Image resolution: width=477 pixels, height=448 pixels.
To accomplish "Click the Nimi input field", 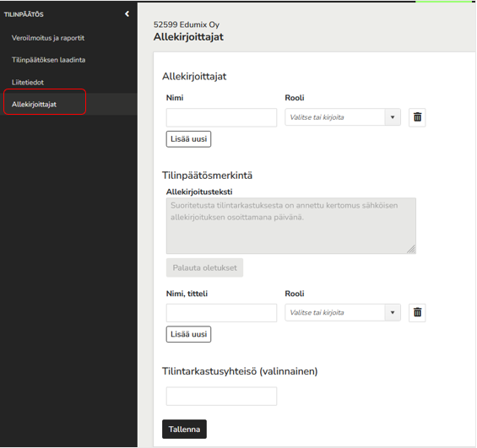I will (221, 117).
